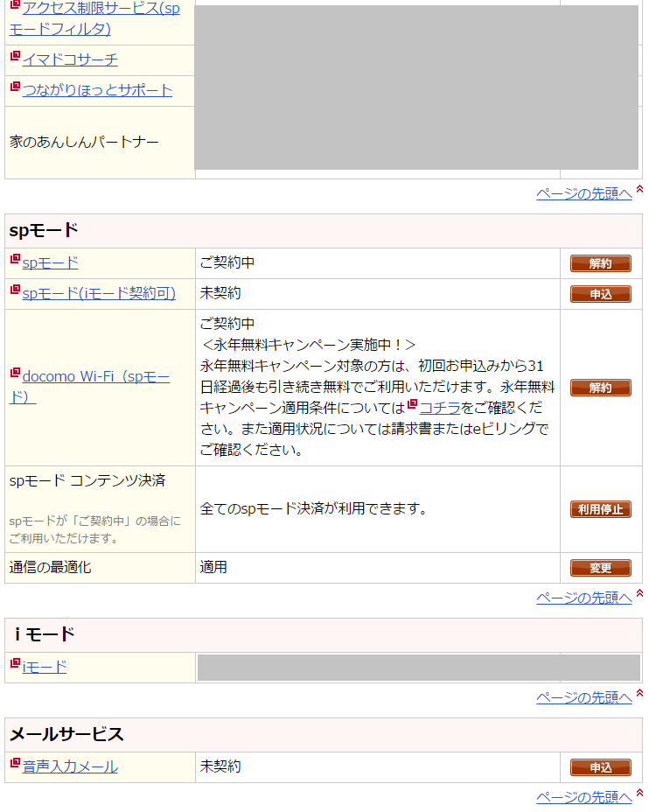
Task: Click the ご契約中 status in the spモード row
Action: (x=227, y=262)
